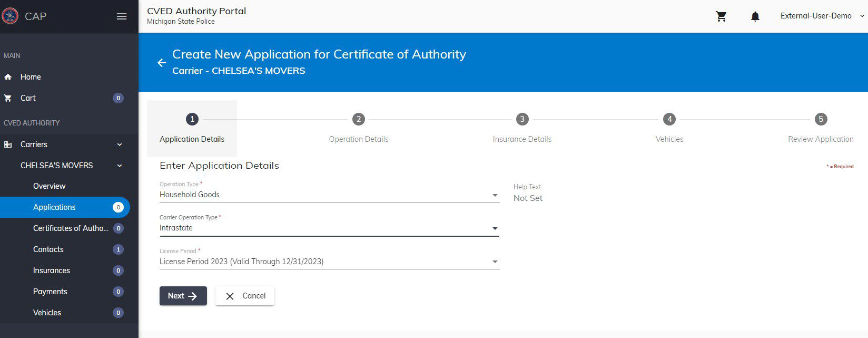
Task: Click the CVED AUTHORITY section label
Action: point(32,123)
